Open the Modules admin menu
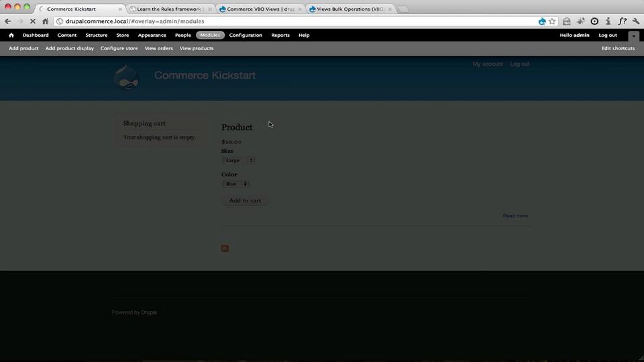The height and width of the screenshot is (362, 644). coord(210,35)
